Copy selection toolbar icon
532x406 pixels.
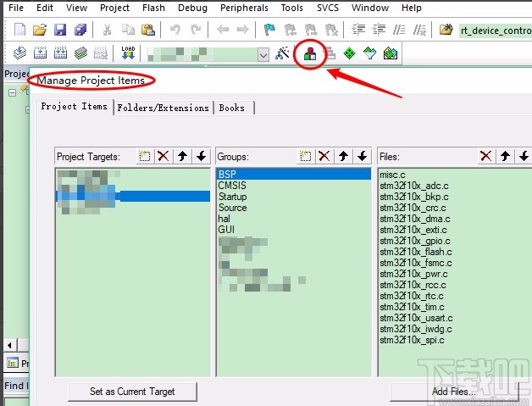128,30
